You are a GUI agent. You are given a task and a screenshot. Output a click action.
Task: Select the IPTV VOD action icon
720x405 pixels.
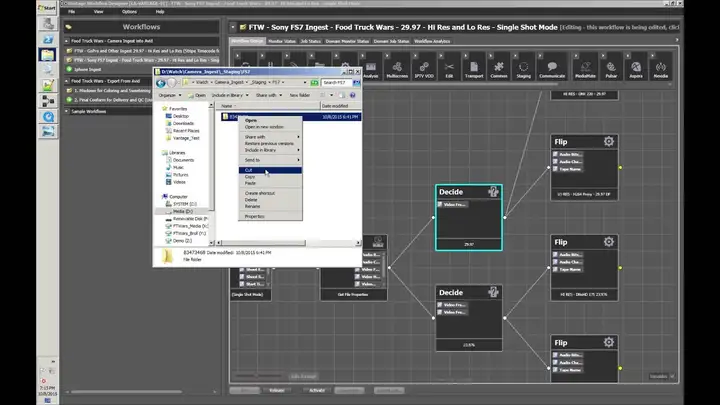(423, 69)
